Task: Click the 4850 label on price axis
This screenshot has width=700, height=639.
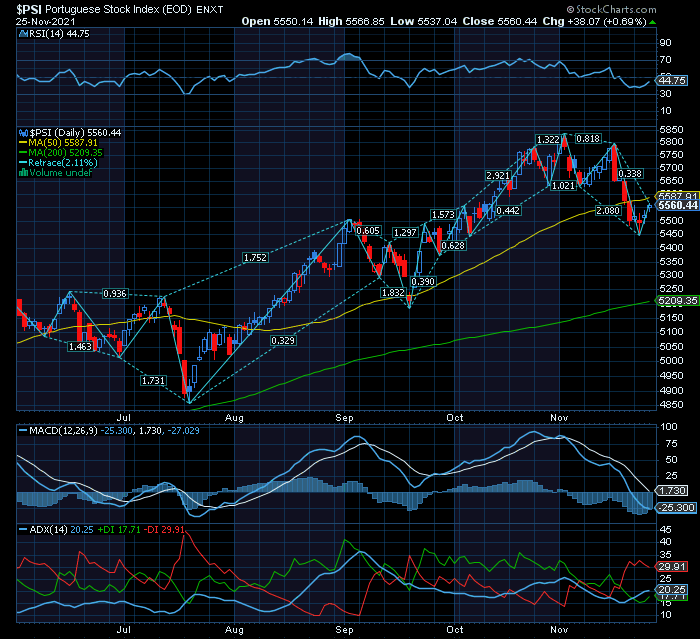Action: click(x=671, y=405)
